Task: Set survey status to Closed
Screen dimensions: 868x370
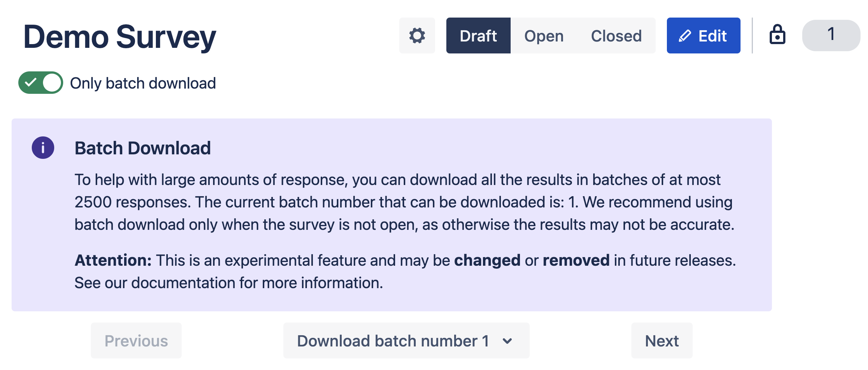Action: point(616,36)
